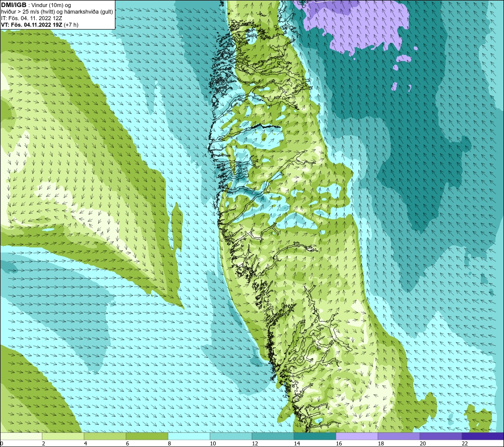Click the 'VT: Fös. 04.11.2022 19Z' line
The height and width of the screenshot is (447, 504).
click(x=32, y=25)
